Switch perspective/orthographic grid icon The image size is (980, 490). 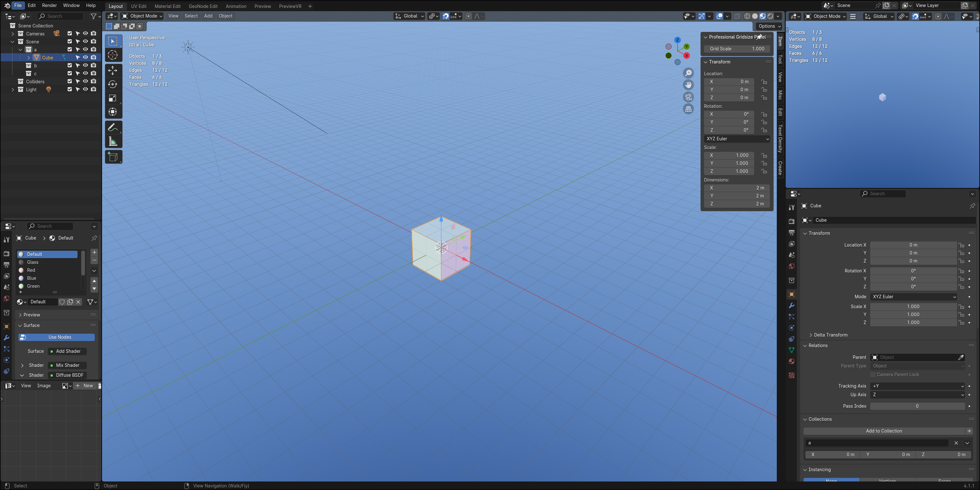tap(688, 109)
